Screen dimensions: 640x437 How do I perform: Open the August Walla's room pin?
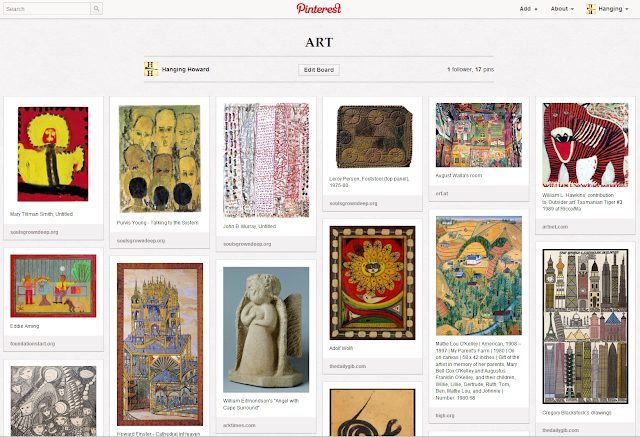(479, 135)
